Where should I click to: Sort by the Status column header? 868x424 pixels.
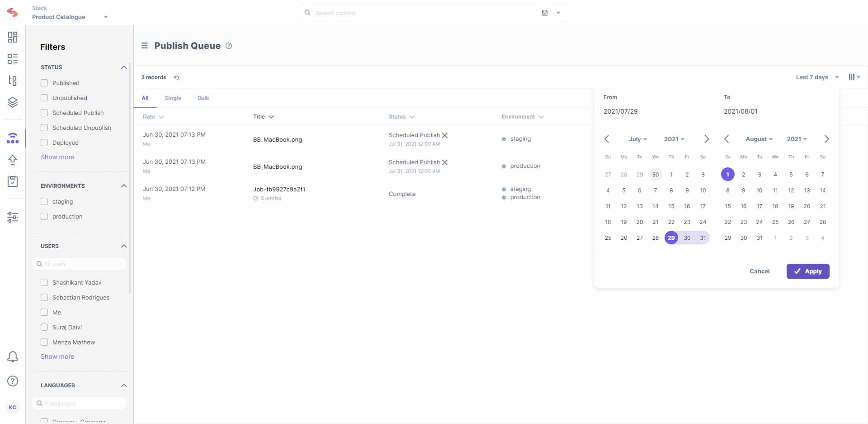[402, 117]
